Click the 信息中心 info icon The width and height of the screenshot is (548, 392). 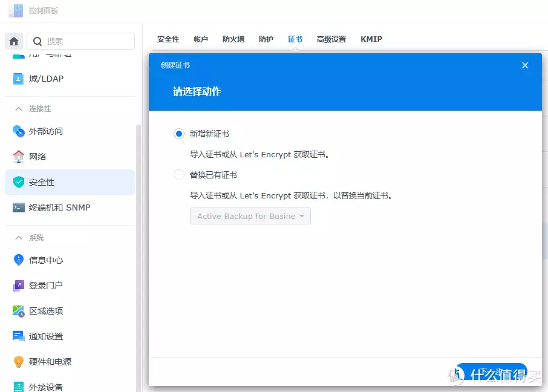pos(19,260)
